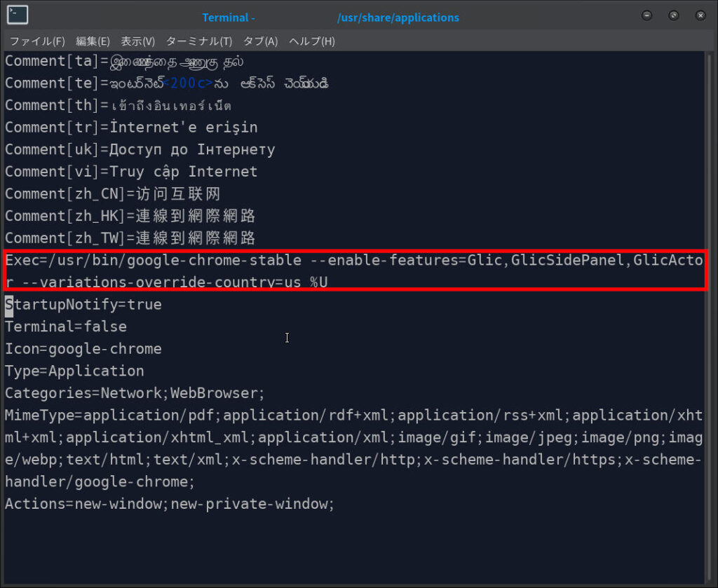
Task: Click the /usr/share/applications title text
Action: [x=398, y=18]
